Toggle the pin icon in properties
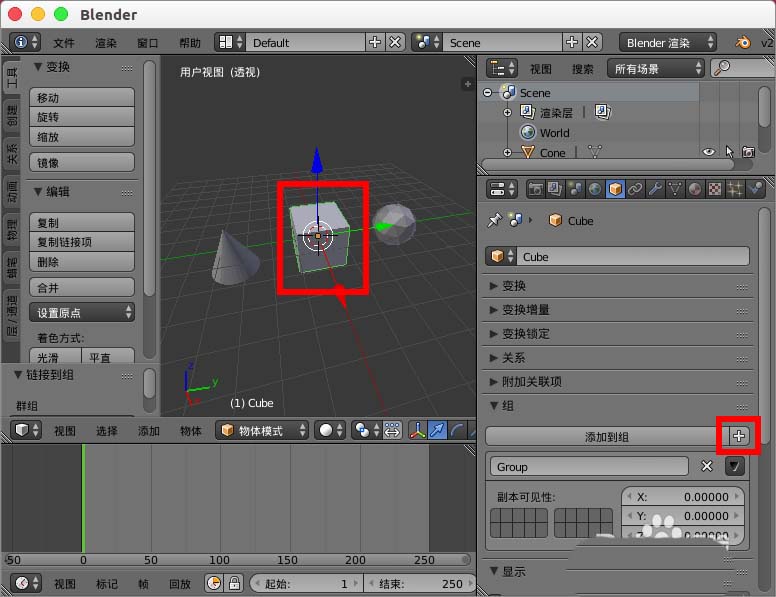The image size is (776, 597). coord(494,220)
